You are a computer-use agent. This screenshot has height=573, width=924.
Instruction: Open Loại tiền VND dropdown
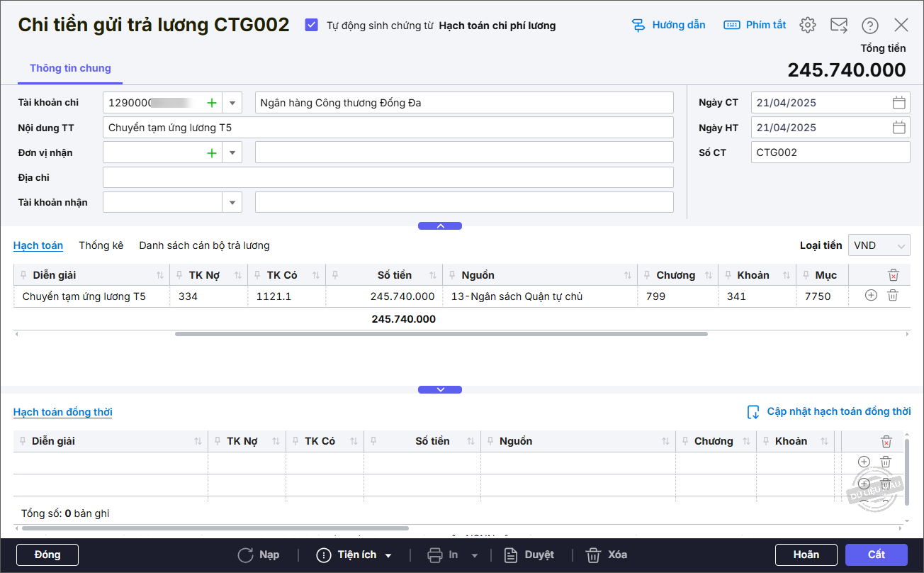tap(879, 245)
